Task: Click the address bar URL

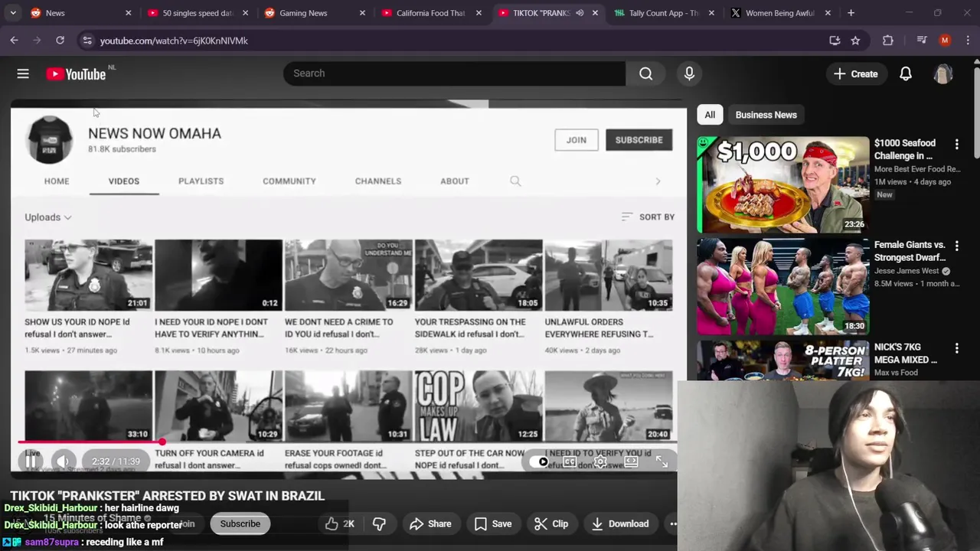Action: (174, 41)
